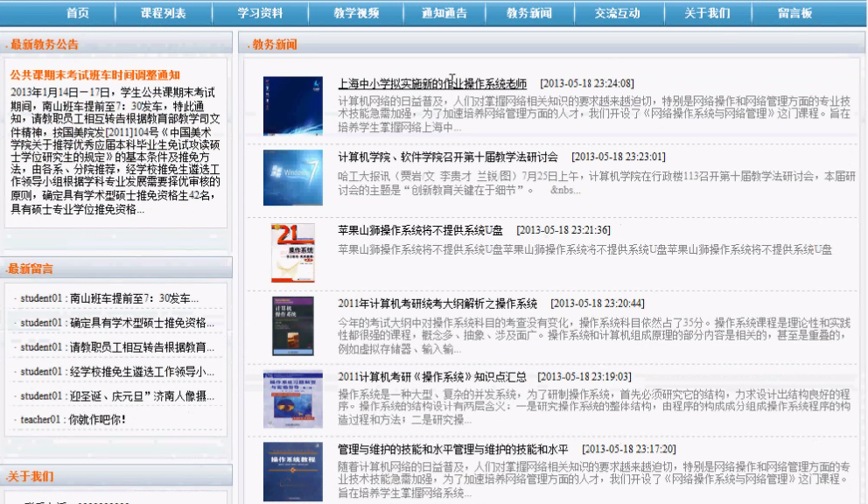Click the Windows 7 thumbnail image
Image resolution: width=868 pixels, height=504 pixels.
coord(293,178)
